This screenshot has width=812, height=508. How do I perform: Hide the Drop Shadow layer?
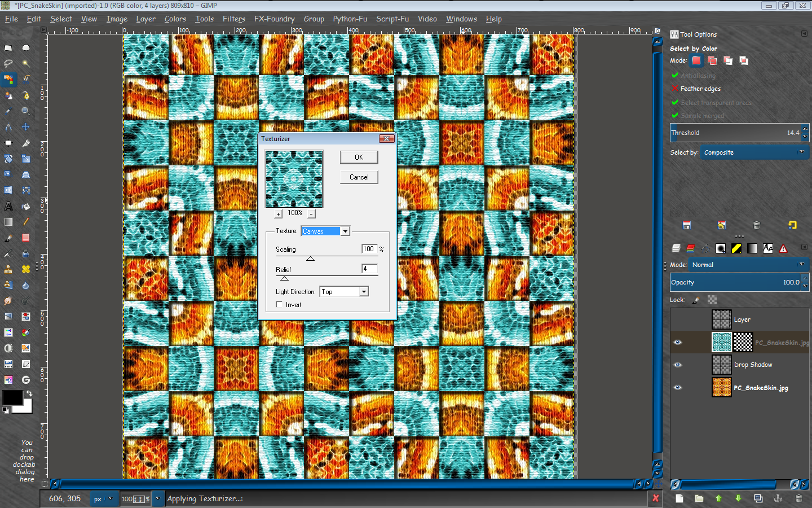coord(678,365)
